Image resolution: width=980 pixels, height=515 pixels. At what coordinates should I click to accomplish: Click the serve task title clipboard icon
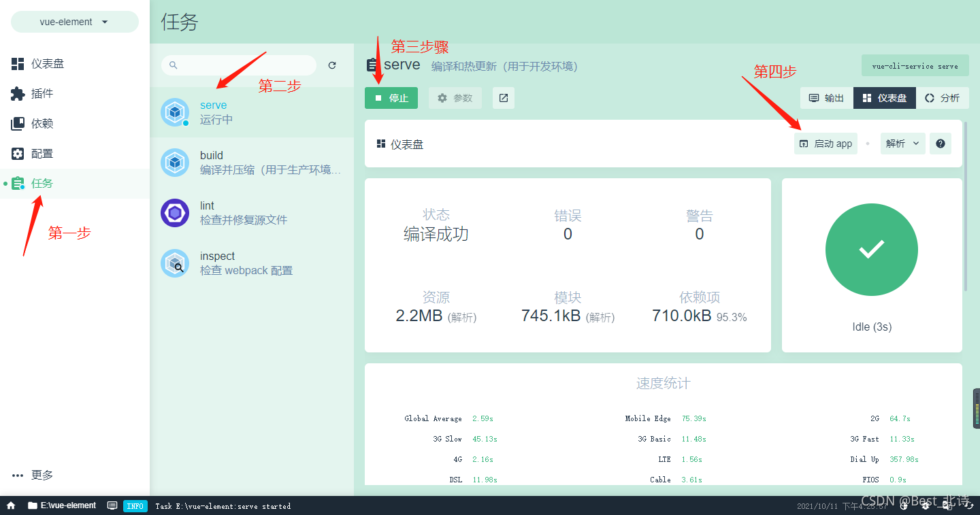tap(372, 65)
